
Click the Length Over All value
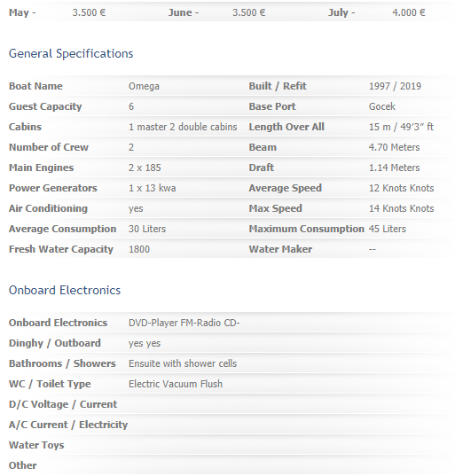[401, 127]
